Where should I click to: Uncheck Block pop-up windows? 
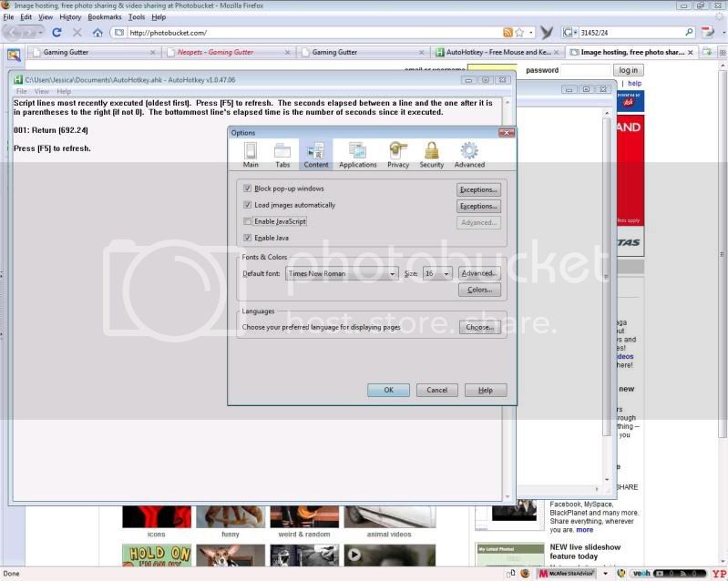pyautogui.click(x=248, y=189)
